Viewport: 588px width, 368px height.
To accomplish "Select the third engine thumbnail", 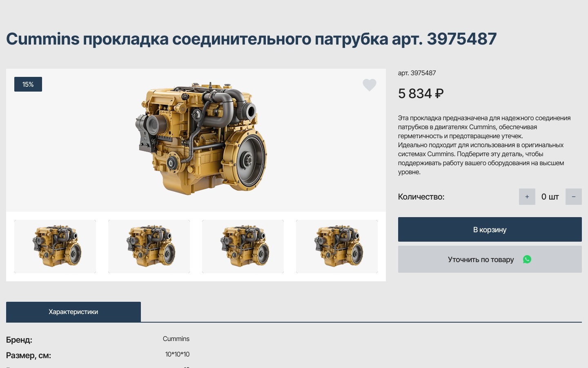I will tap(243, 246).
